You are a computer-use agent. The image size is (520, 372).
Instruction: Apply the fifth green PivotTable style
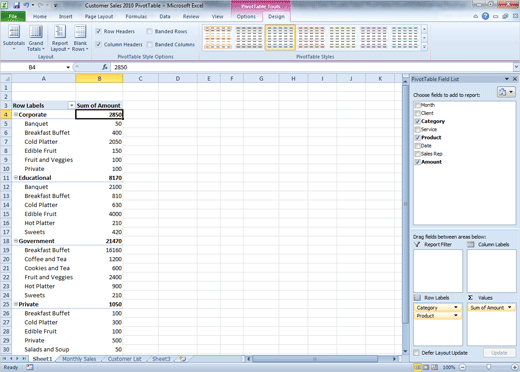point(342,37)
